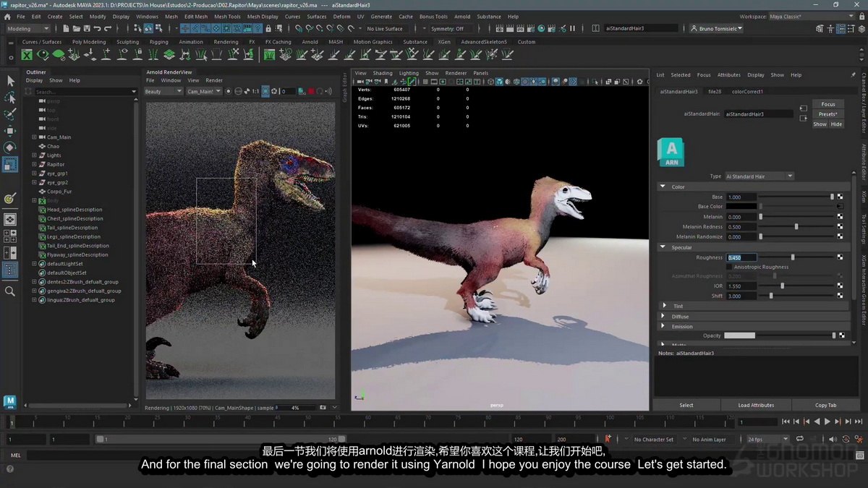This screenshot has width=868, height=488.
Task: Toggle the Body visibility icon in Outliner
Action: (42, 200)
